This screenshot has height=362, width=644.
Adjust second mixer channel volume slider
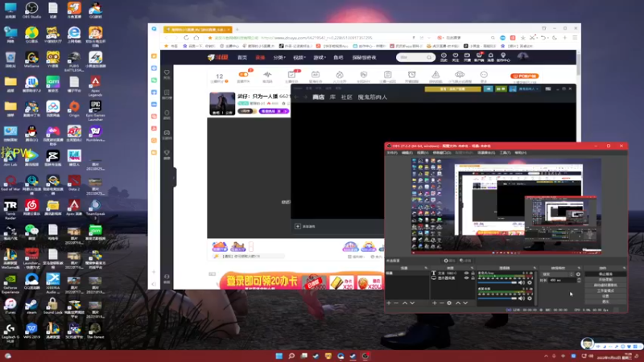[497, 298]
